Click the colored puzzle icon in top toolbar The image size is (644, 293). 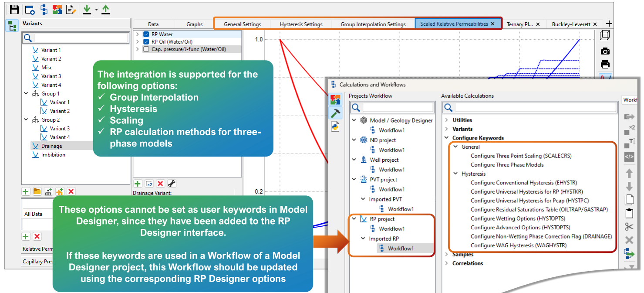coord(57,10)
